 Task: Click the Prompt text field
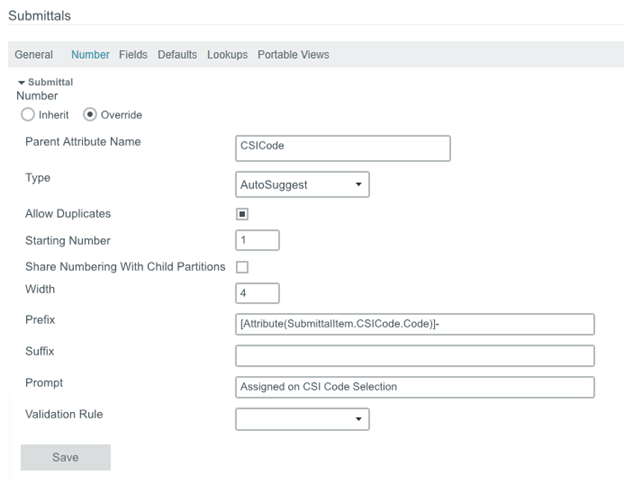[414, 387]
